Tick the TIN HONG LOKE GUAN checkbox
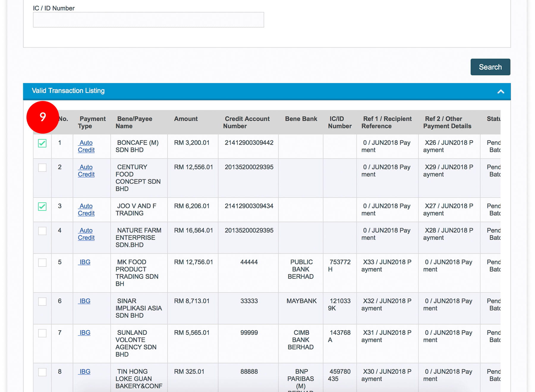535x392 pixels. point(42,372)
